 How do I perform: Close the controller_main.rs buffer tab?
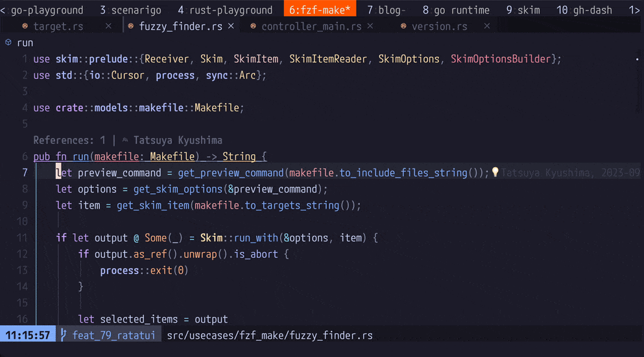pos(370,26)
